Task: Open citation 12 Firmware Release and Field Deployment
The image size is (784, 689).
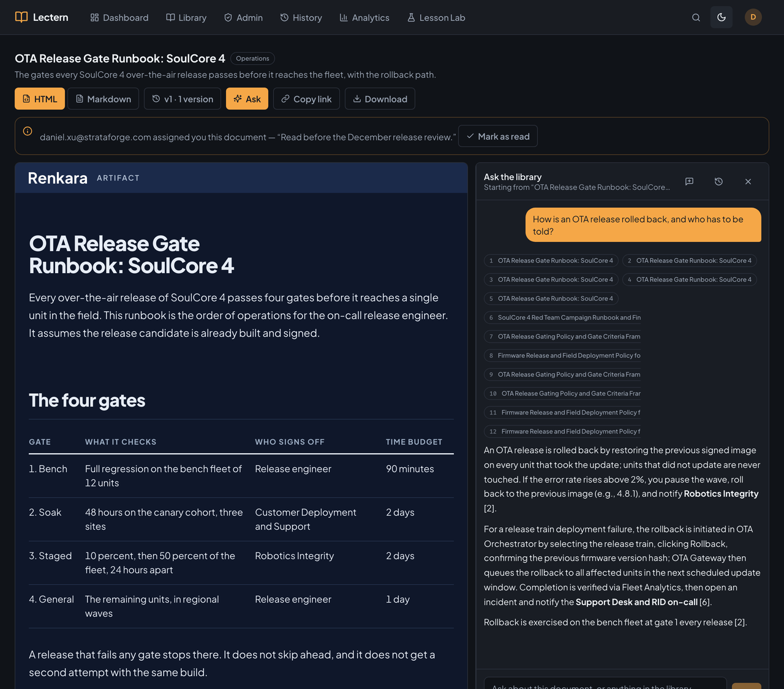Action: 562,432
